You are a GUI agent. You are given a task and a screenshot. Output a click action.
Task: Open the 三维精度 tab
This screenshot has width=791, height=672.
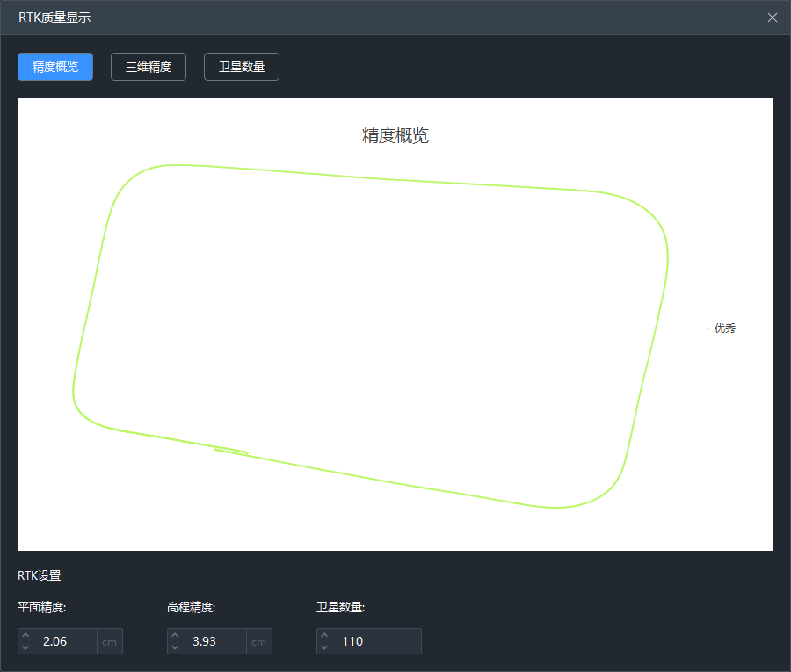[x=149, y=67]
